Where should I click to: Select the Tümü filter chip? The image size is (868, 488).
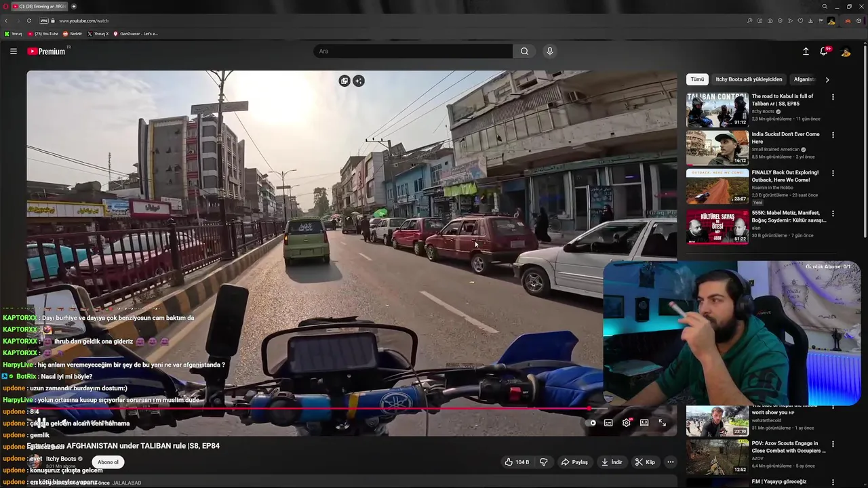tap(697, 79)
